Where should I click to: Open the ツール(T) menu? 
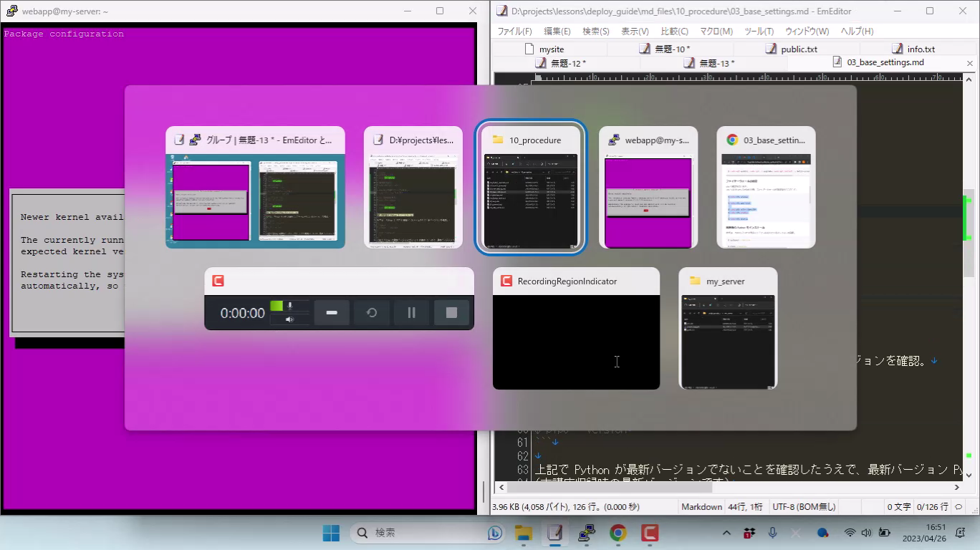click(x=759, y=32)
